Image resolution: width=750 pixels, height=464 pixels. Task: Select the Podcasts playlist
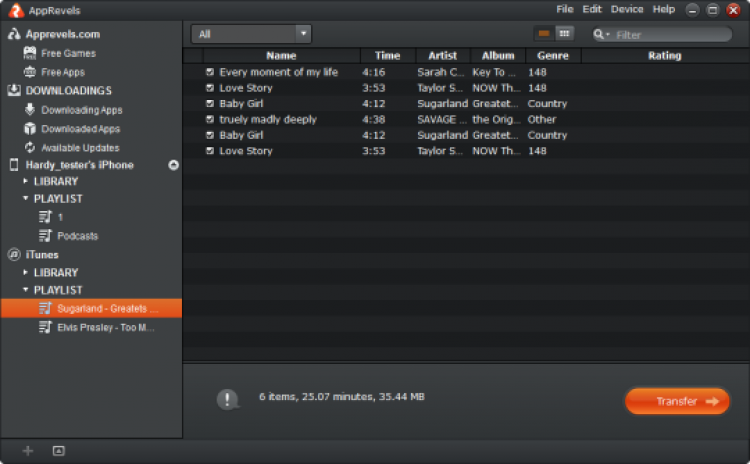[x=77, y=236]
